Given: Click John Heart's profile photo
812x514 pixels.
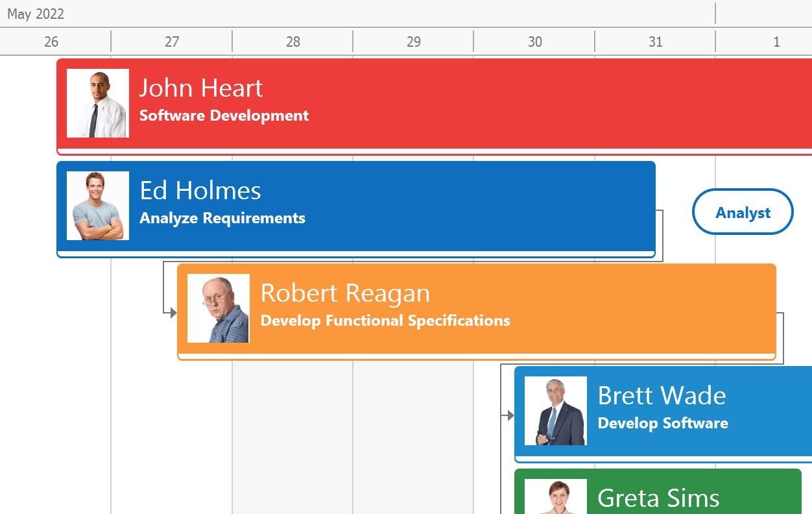Looking at the screenshot, I should pyautogui.click(x=98, y=103).
